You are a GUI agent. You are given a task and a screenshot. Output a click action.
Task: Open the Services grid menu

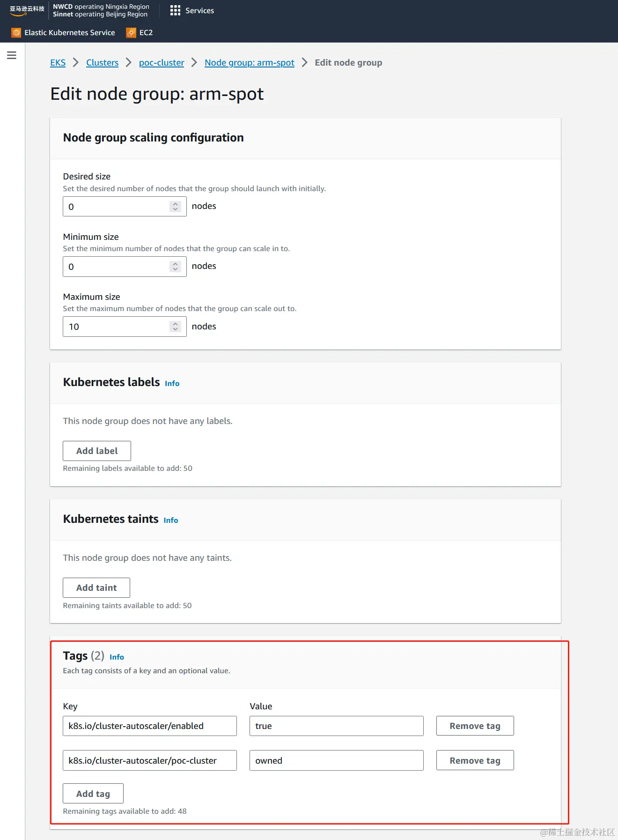point(192,10)
